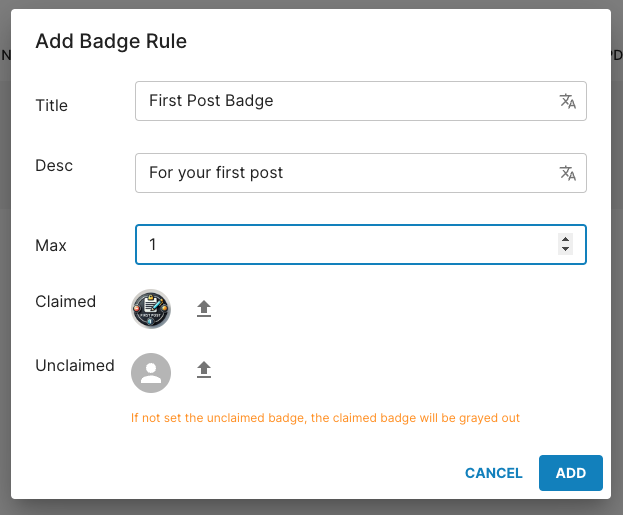Image resolution: width=623 pixels, height=515 pixels.
Task: Click the gray Unclaimed placeholder avatar
Action: coord(151,372)
